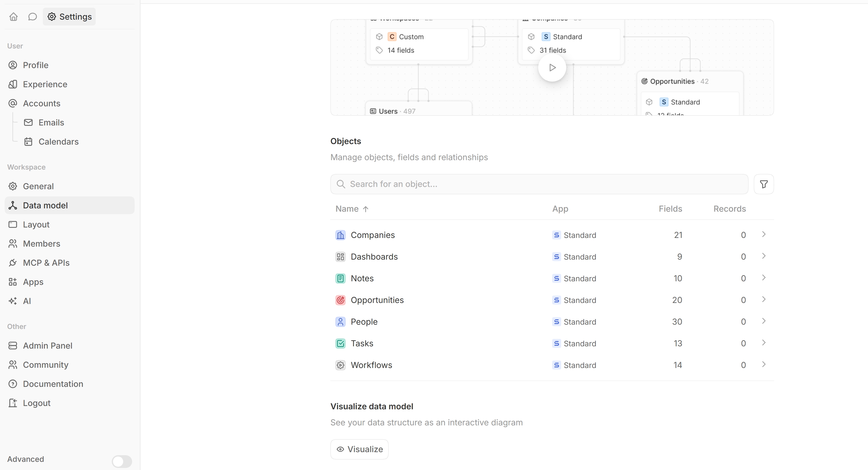Image resolution: width=868 pixels, height=470 pixels.
Task: Open the Apps settings page
Action: pos(69,282)
